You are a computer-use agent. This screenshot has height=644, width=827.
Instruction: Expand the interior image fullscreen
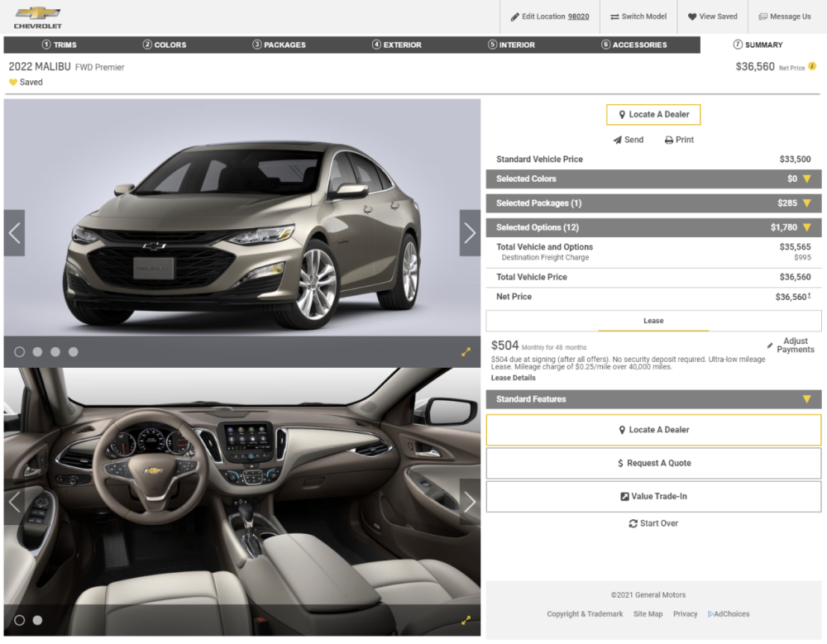tap(466, 620)
